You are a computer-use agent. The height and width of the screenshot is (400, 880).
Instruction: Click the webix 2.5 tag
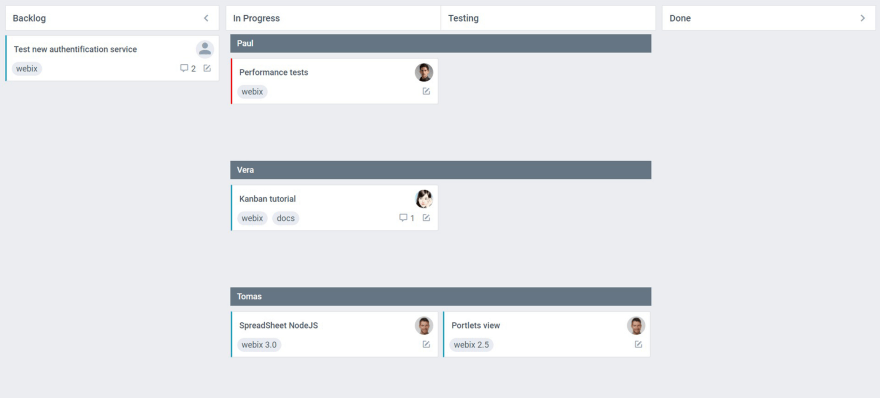471,345
